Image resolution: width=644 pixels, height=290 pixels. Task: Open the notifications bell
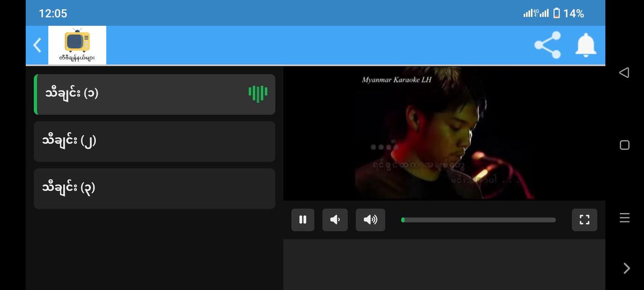pos(586,44)
